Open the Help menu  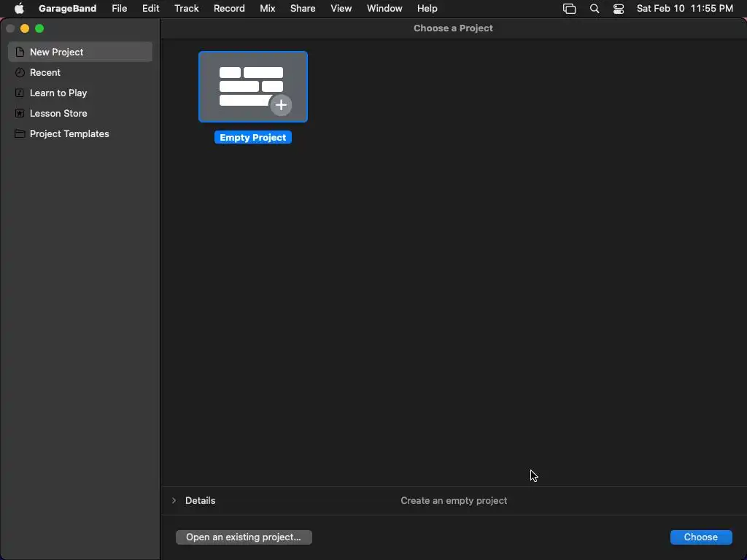[427, 9]
